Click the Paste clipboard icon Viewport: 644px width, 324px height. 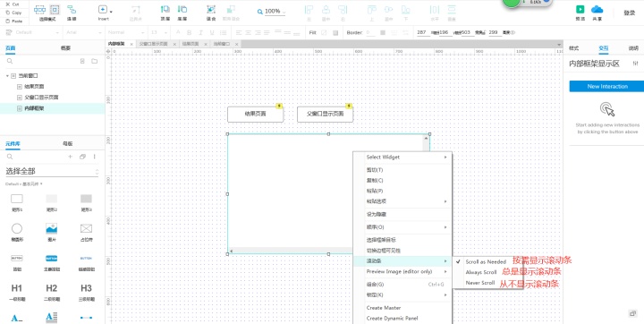tap(8, 21)
